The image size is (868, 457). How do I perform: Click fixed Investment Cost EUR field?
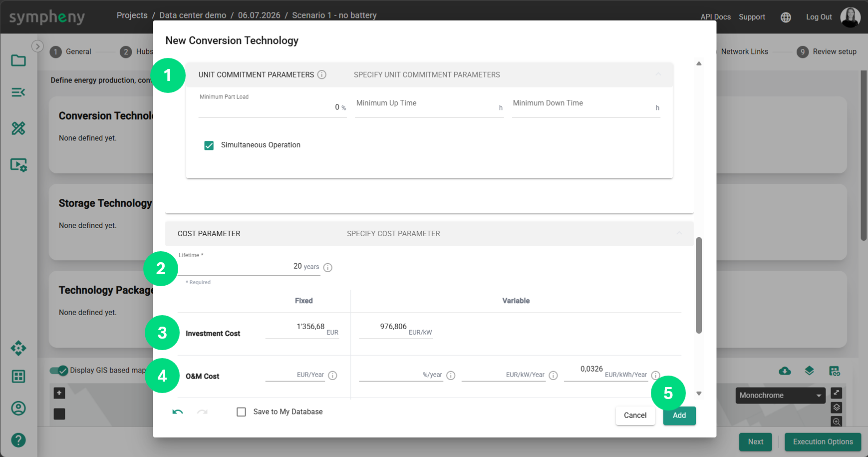coord(302,330)
